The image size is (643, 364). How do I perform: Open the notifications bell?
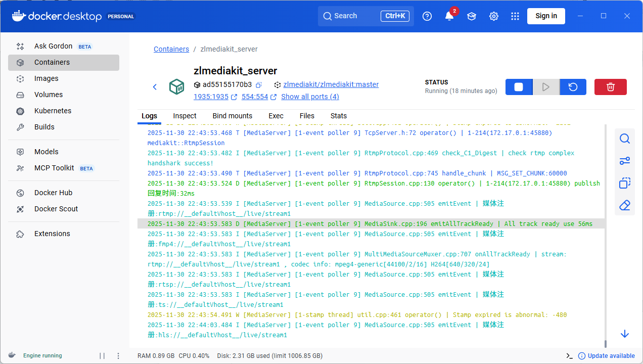point(449,16)
